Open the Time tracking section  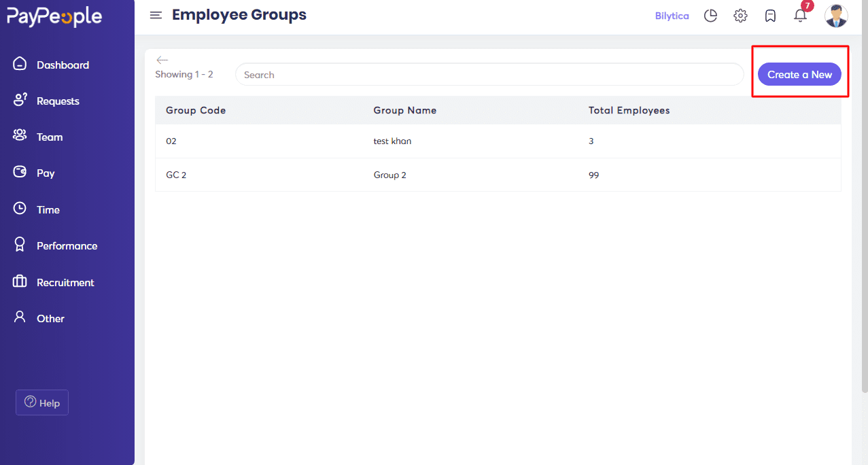tap(20, 209)
